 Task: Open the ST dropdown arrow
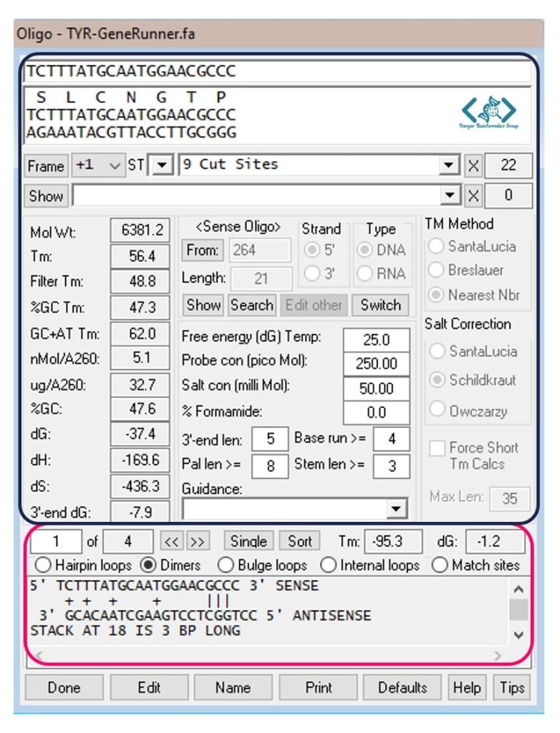click(162, 165)
